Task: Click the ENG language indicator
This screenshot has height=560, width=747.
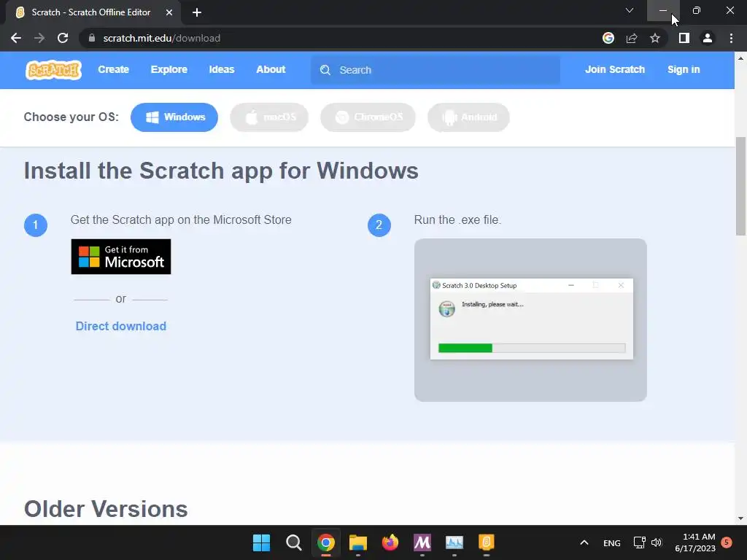Action: coord(612,542)
